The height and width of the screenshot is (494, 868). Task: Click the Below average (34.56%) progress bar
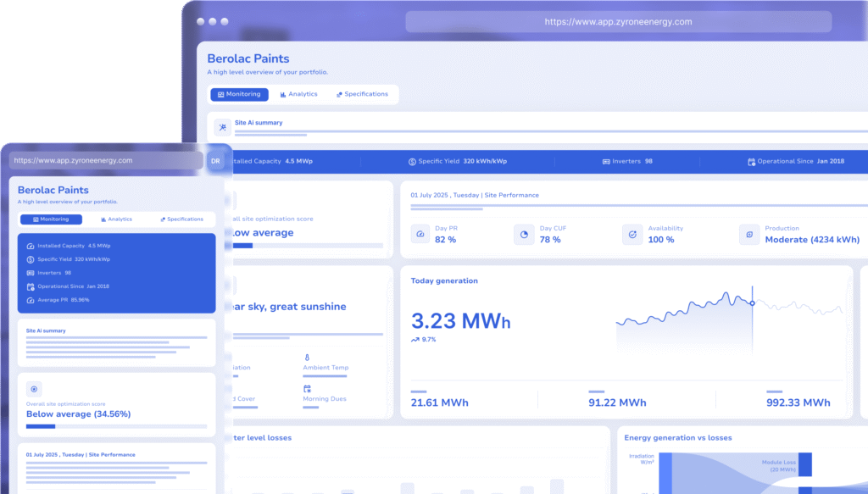pyautogui.click(x=116, y=426)
